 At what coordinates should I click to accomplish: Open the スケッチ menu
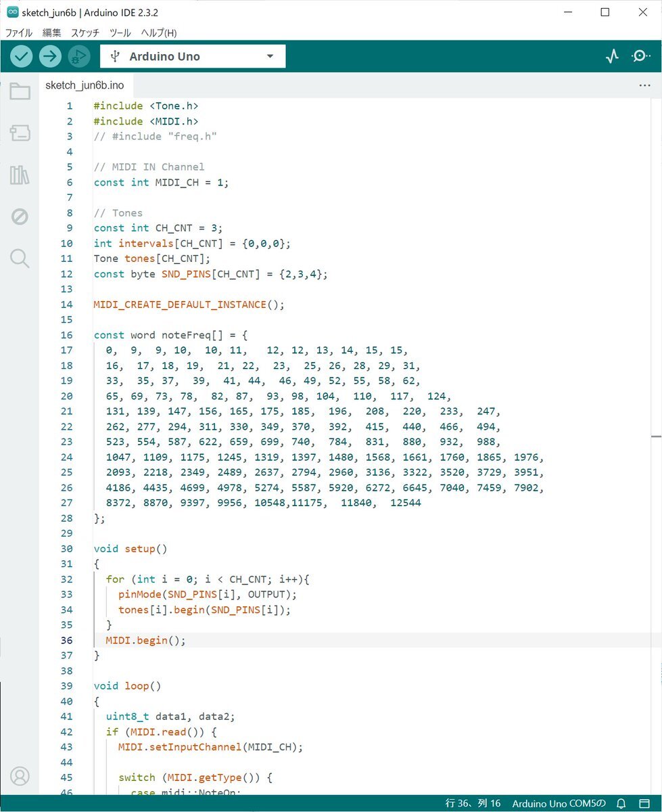click(85, 32)
